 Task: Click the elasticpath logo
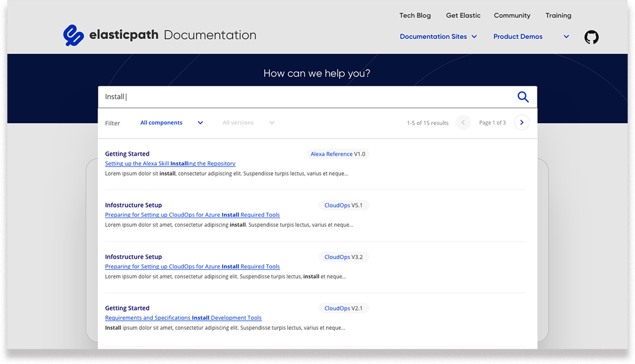tap(111, 35)
